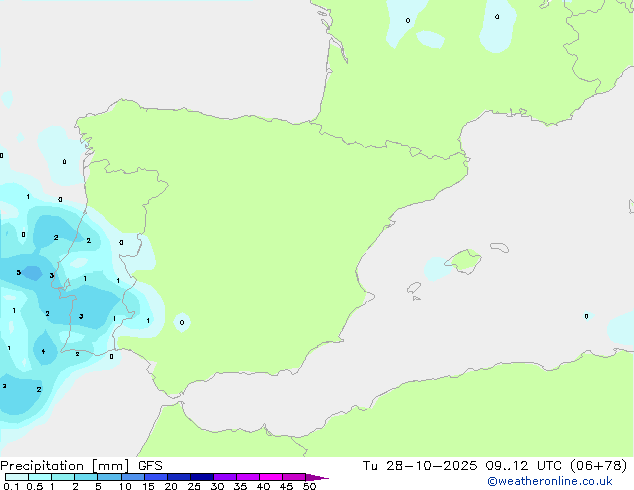Click the legend label "10"

[125, 486]
